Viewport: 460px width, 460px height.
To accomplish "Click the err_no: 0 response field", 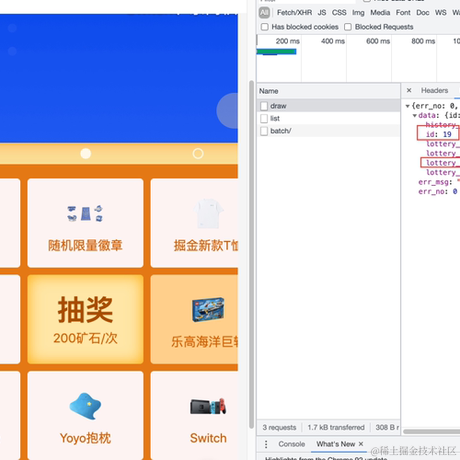I will (x=438, y=192).
